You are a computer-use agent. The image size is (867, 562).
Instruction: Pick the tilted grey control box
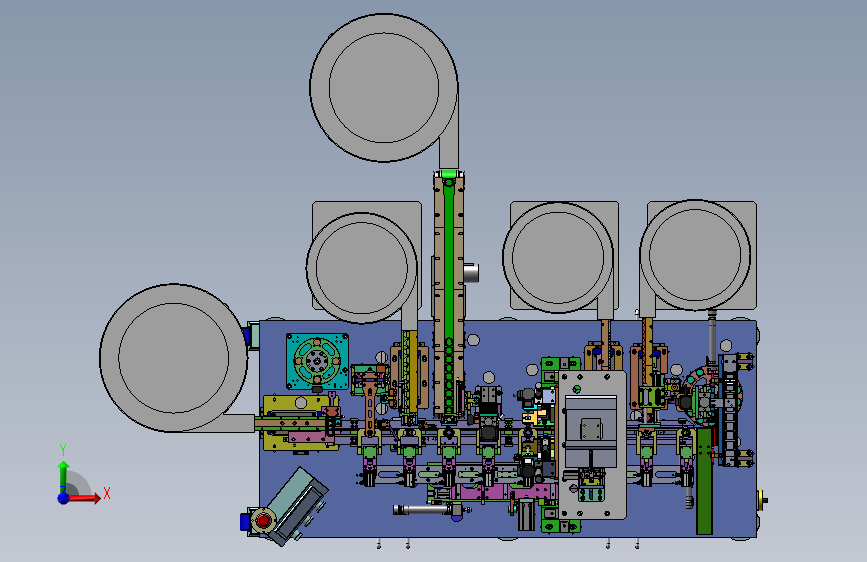coord(299,506)
